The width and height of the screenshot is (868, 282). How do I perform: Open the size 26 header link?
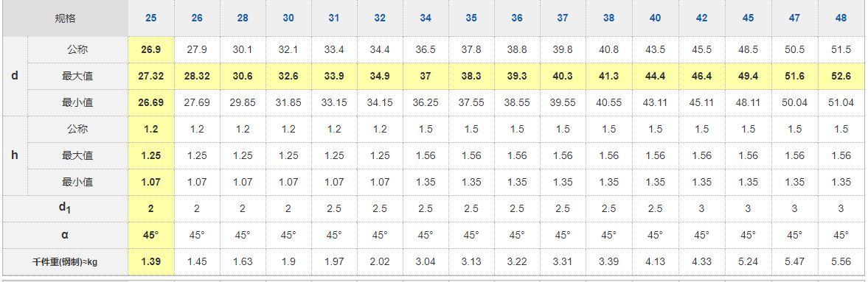pyautogui.click(x=197, y=18)
